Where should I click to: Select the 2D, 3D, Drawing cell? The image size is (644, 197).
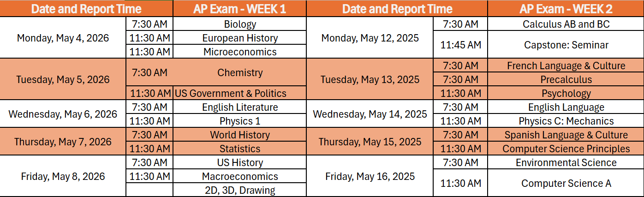240,190
